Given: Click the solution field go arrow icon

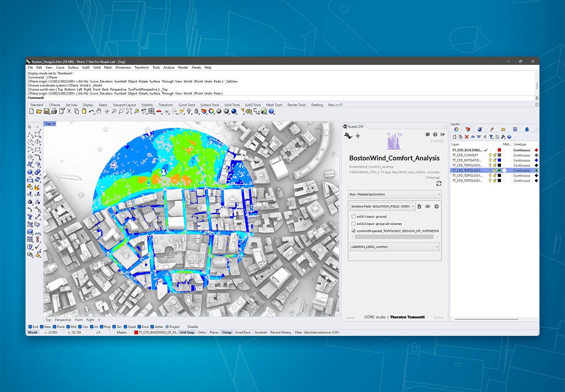Looking at the screenshot, I should click(x=436, y=206).
